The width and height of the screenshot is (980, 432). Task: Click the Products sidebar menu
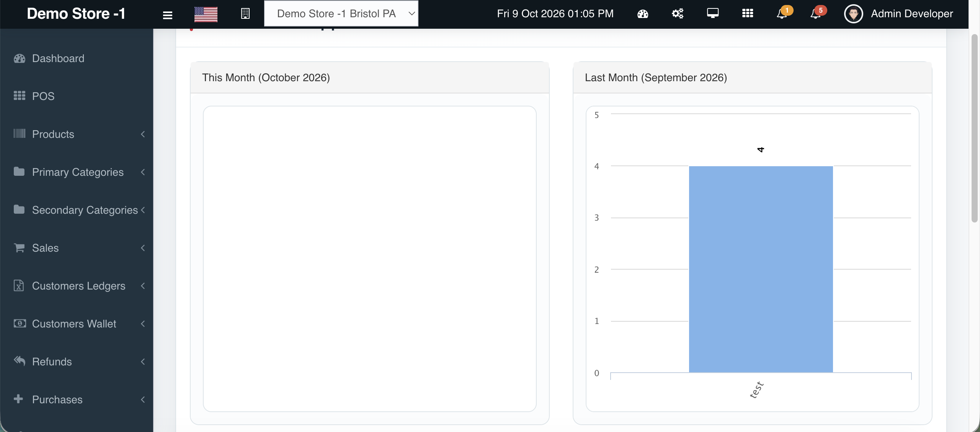coord(77,134)
